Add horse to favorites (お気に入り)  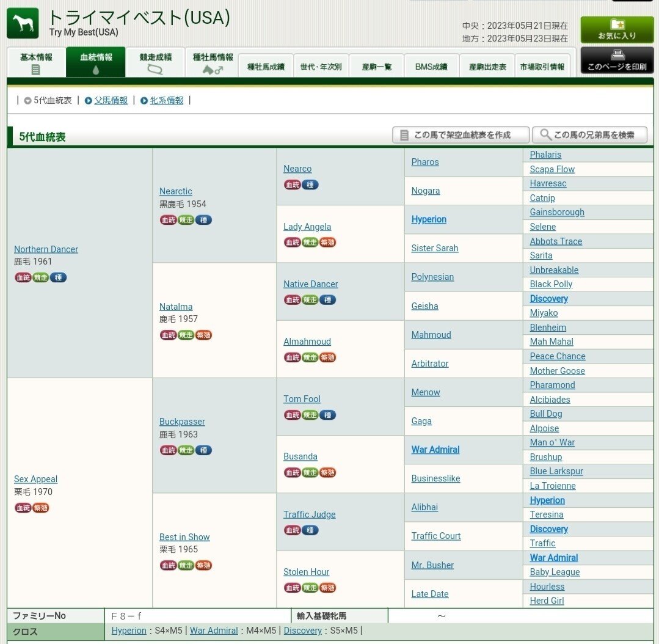(x=616, y=29)
